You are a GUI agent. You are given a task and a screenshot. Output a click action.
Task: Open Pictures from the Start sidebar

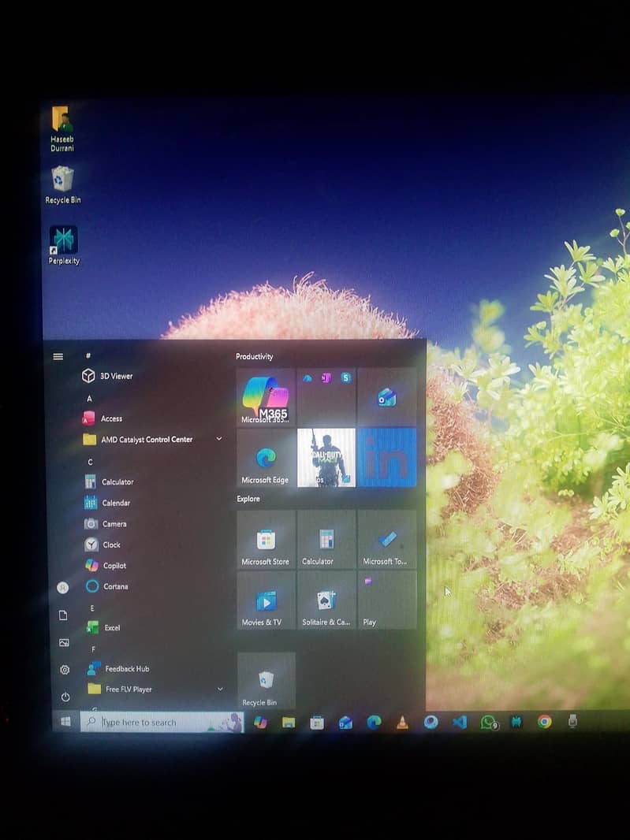(x=64, y=642)
